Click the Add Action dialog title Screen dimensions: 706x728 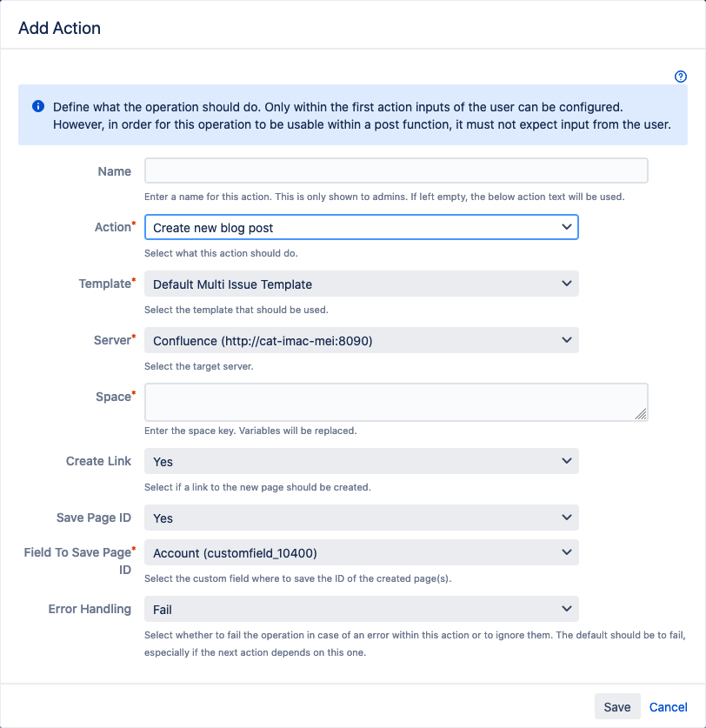click(x=60, y=28)
